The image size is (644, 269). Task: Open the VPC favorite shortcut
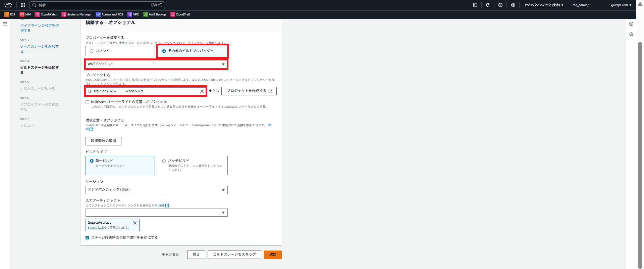click(133, 14)
